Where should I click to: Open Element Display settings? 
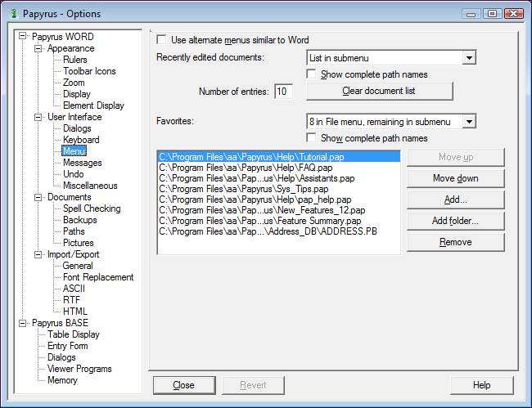click(93, 105)
